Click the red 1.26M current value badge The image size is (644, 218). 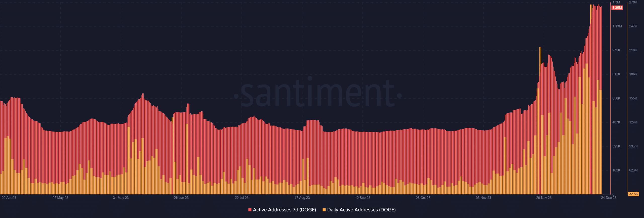pos(617,8)
